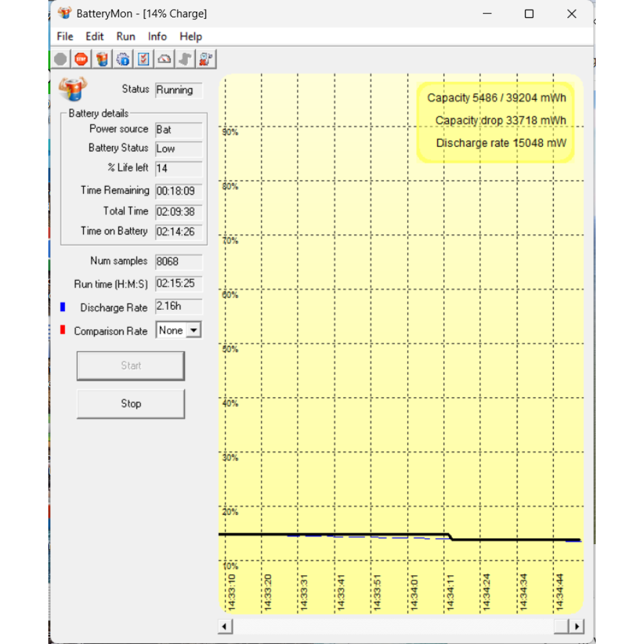The width and height of the screenshot is (644, 644).
Task: Click the muscular battery logo beside Status
Action: [x=73, y=89]
